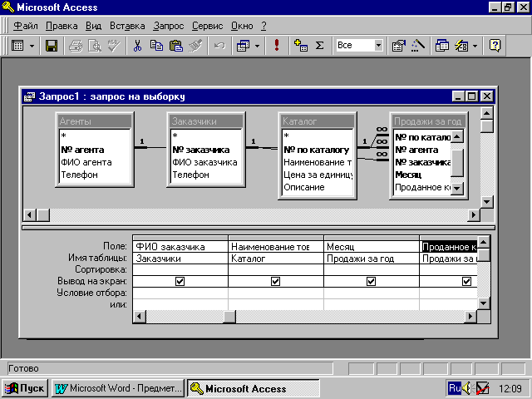This screenshot has width=532, height=399.
Task: Click the speaker volume tray icon
Action: 468,388
